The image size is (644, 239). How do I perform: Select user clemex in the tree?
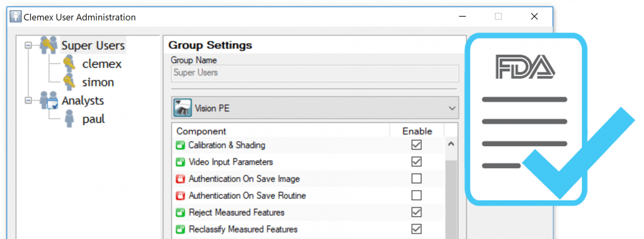(102, 64)
